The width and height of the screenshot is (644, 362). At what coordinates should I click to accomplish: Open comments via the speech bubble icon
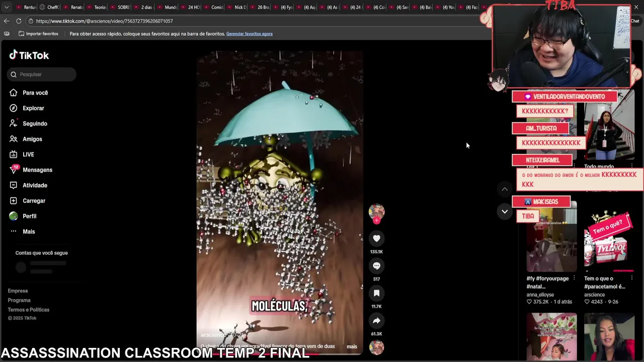pyautogui.click(x=376, y=265)
